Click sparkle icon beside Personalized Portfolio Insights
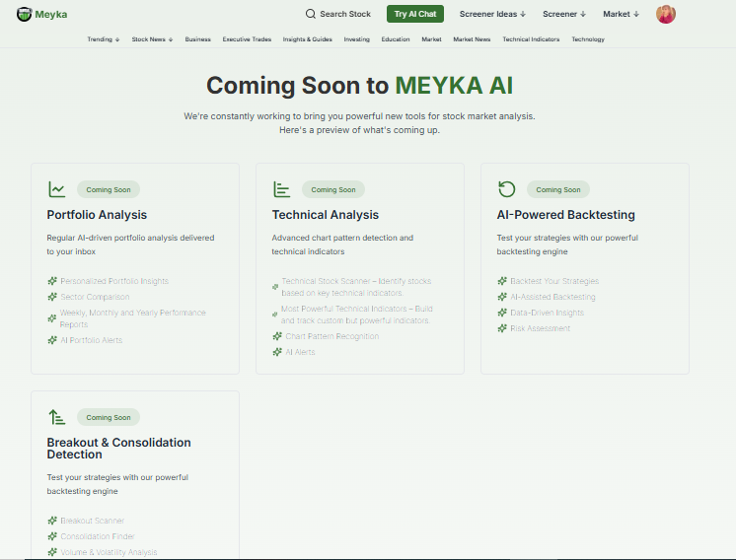The image size is (736, 560). (52, 281)
